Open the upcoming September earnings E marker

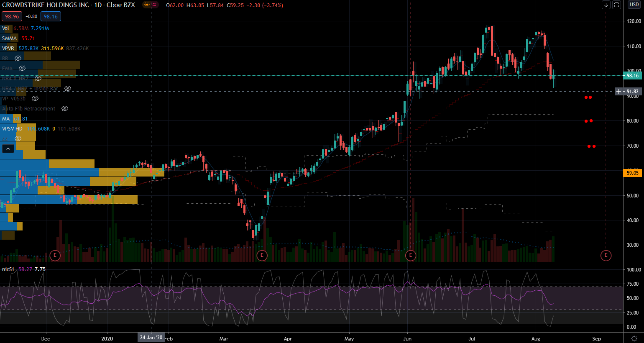coord(606,255)
